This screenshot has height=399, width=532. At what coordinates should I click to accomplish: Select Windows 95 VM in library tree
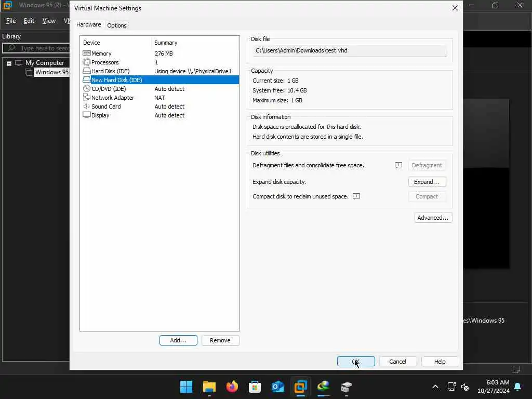point(51,72)
